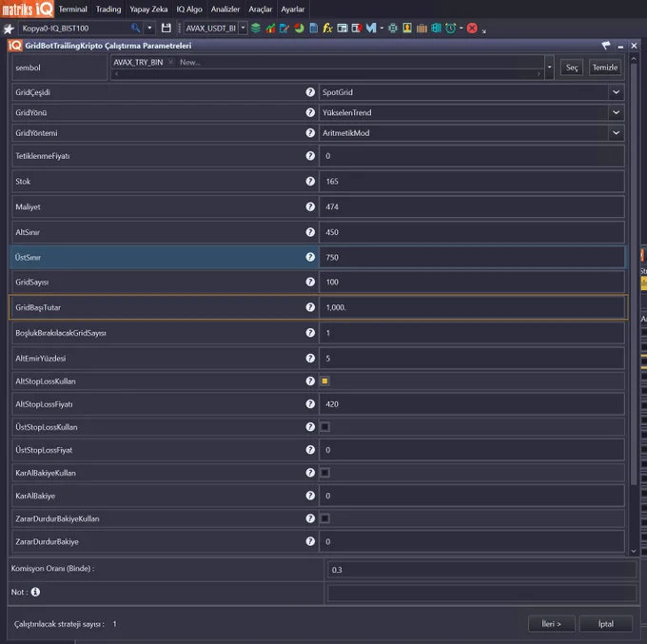647x644 pixels.
Task: Show help for KarAlBakiye parameter
Action: click(x=310, y=496)
